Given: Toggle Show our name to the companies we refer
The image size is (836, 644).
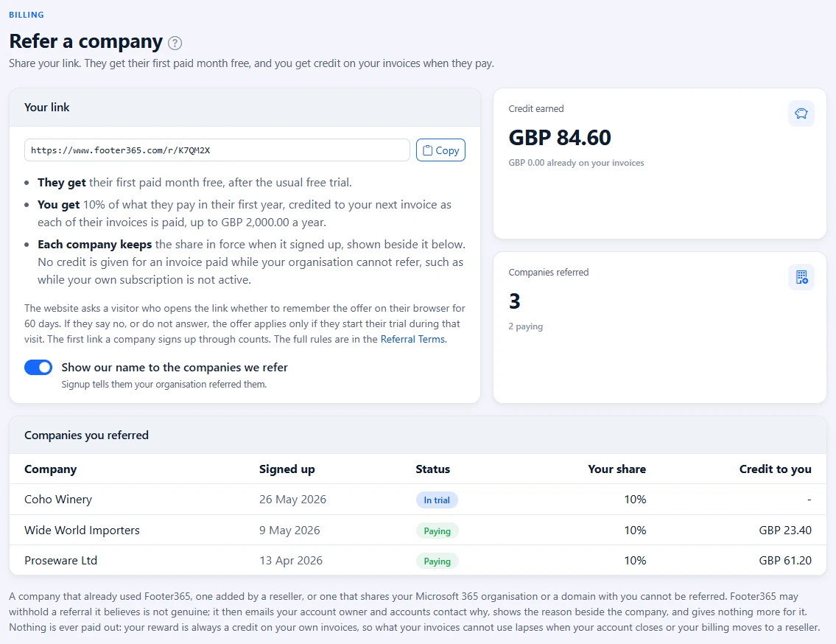Looking at the screenshot, I should point(38,367).
